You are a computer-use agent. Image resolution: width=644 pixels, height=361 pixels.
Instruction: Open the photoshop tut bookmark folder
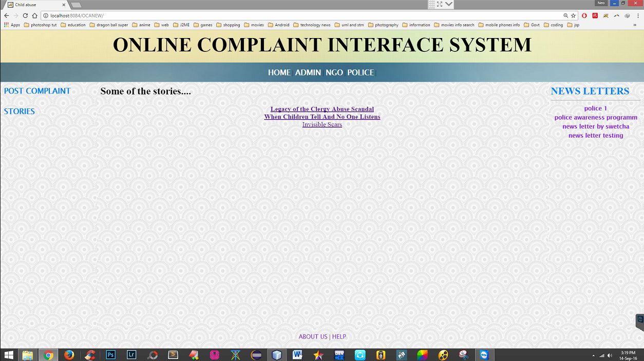coord(40,25)
